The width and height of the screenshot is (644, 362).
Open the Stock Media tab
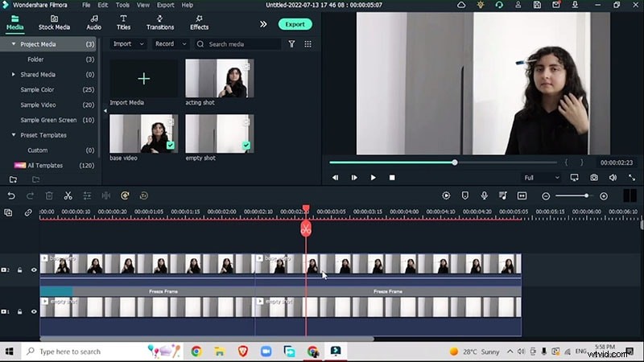(54, 23)
